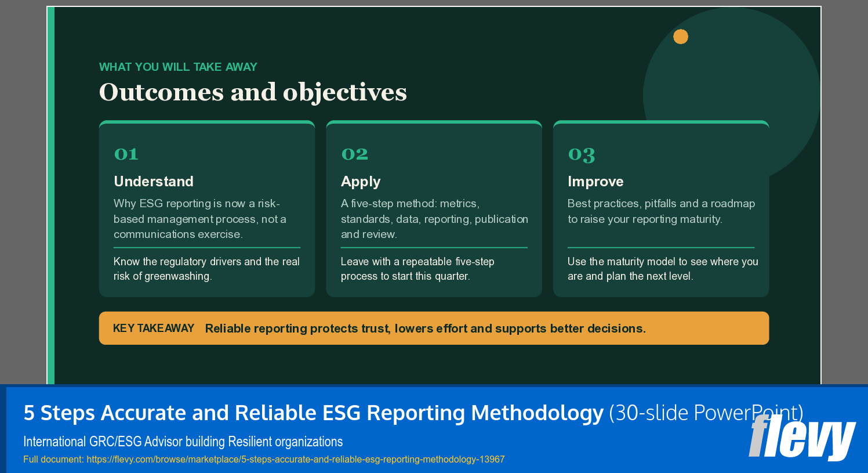Viewport: 868px width, 473px height.
Task: Click 'International GRC/ESG Advisor' subtitle
Action: click(x=183, y=442)
